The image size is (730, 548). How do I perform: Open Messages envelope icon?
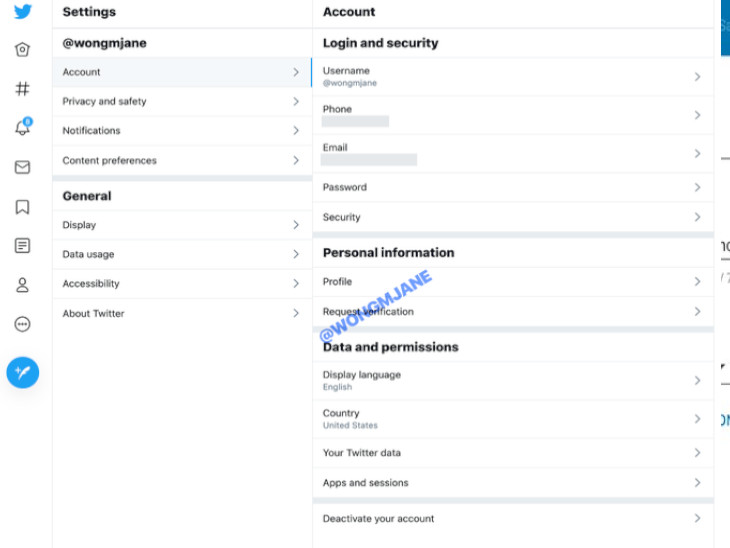(x=23, y=167)
